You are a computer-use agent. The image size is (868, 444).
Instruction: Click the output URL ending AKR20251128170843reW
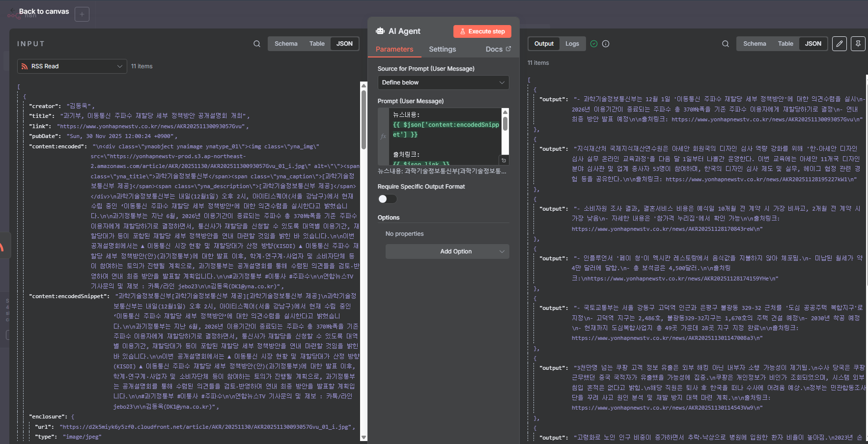[x=667, y=229]
